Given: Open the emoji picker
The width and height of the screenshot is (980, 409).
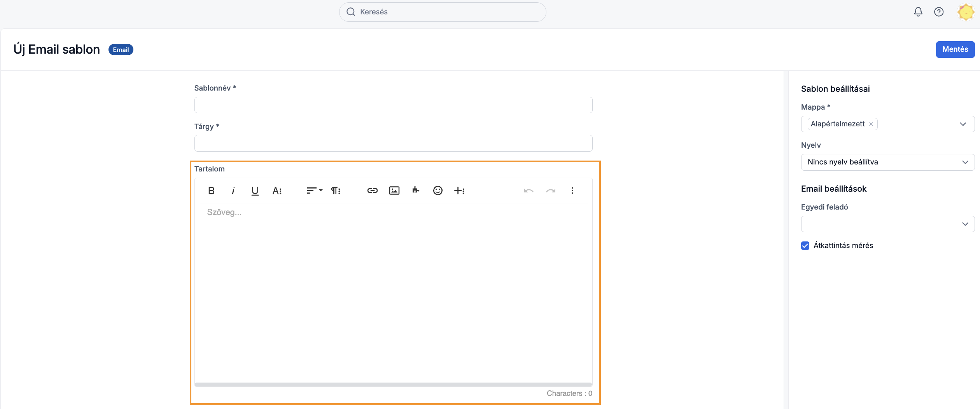Looking at the screenshot, I should (437, 191).
